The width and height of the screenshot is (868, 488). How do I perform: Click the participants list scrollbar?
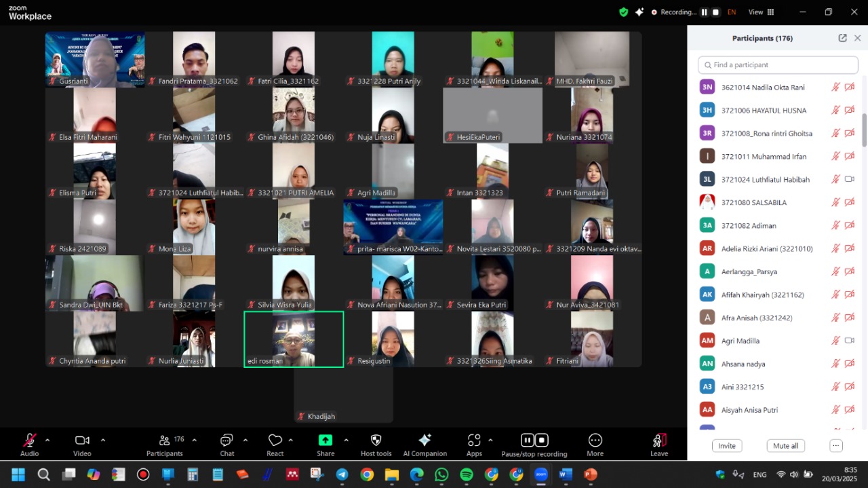point(864,129)
